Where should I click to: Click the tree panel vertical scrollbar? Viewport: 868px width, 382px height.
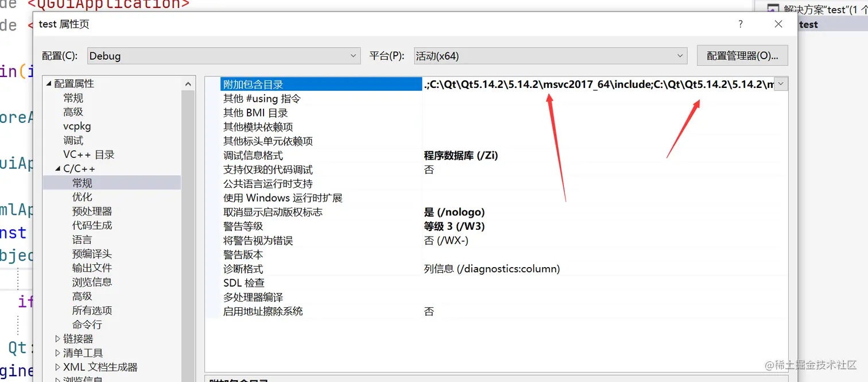coord(188,236)
